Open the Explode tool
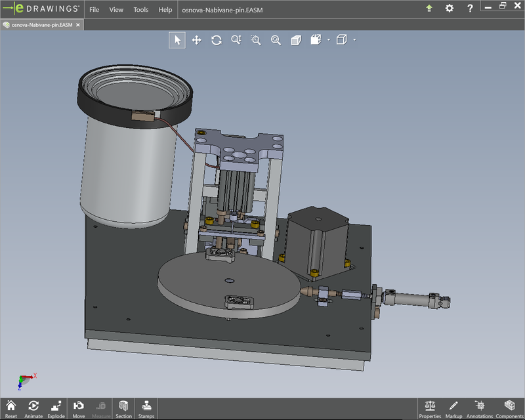Screen dimensions: 525x420 (x=54, y=407)
